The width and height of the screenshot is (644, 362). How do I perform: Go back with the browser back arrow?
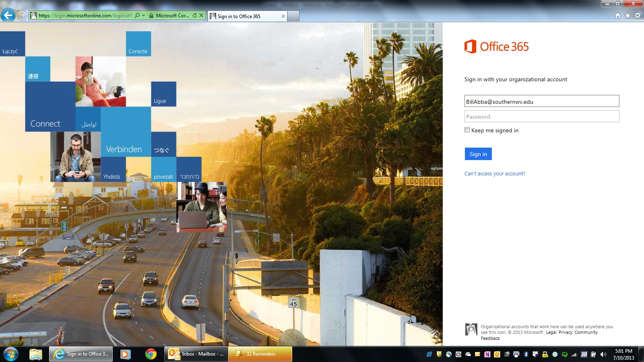tap(8, 15)
